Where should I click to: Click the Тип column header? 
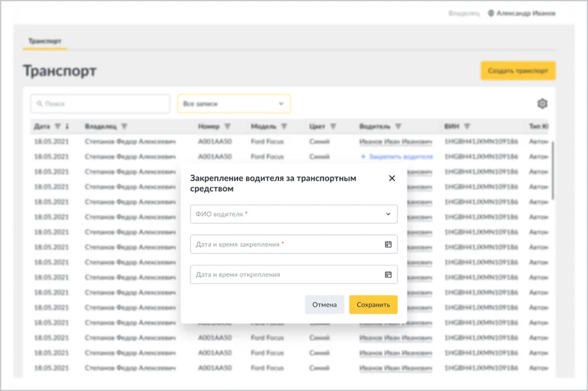538,126
